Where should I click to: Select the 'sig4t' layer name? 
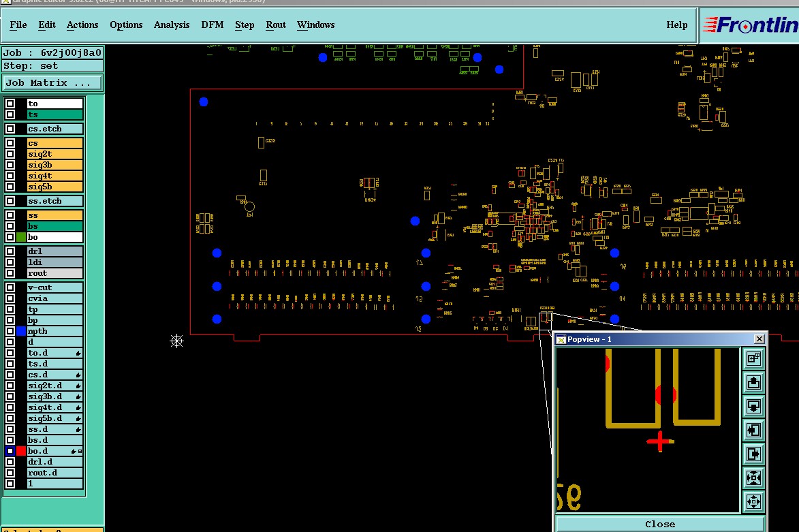tap(55, 176)
